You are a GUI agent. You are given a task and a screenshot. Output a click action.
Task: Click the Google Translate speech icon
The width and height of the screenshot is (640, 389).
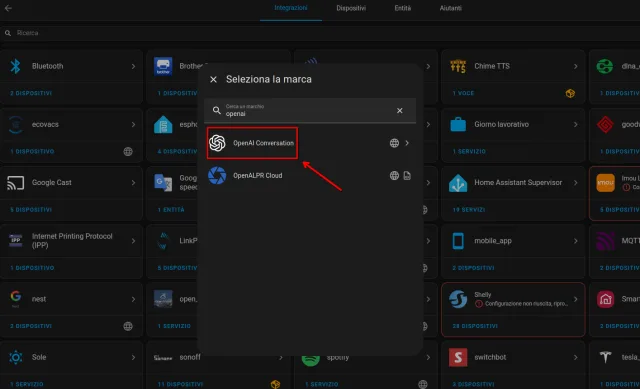tap(163, 183)
